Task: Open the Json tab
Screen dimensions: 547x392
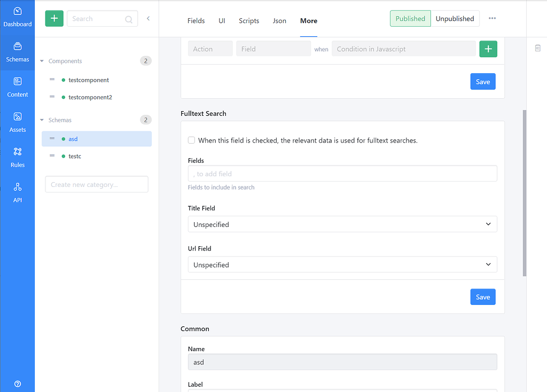Action: 279,21
